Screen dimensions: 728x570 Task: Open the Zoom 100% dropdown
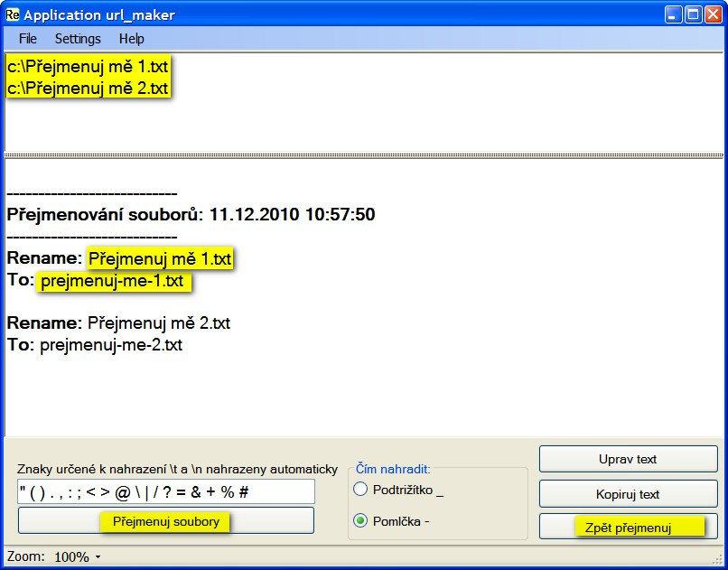pyautogui.click(x=77, y=556)
